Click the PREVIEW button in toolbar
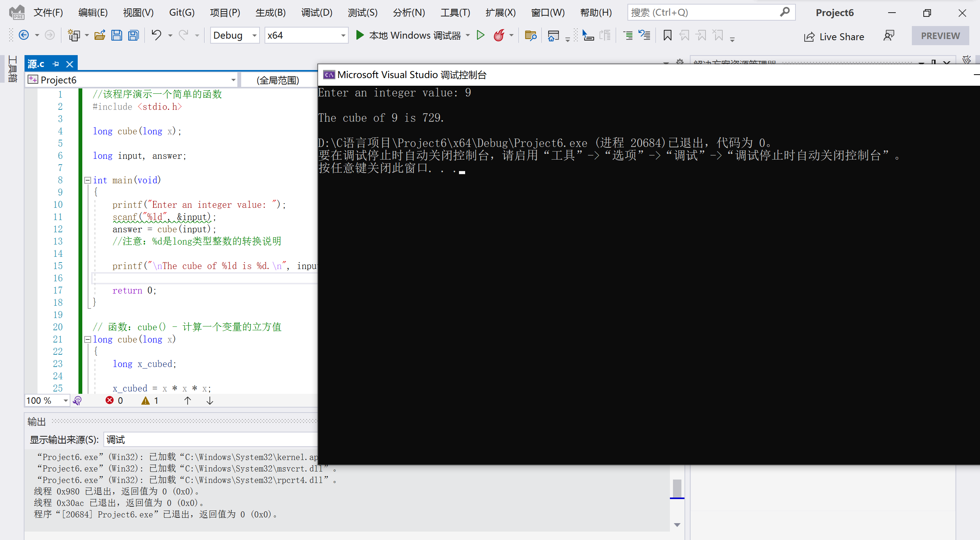 (940, 35)
